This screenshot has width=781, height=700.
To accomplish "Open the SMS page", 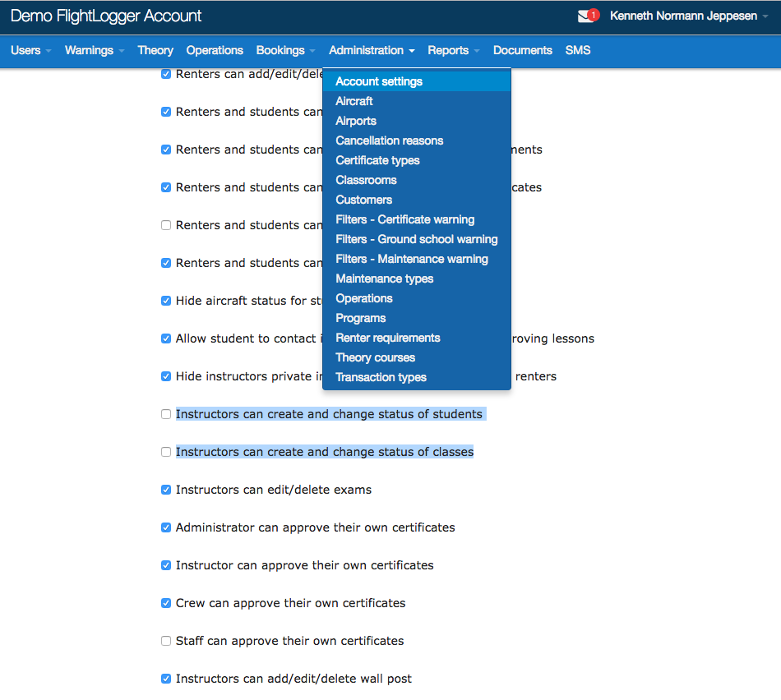I will [x=578, y=50].
